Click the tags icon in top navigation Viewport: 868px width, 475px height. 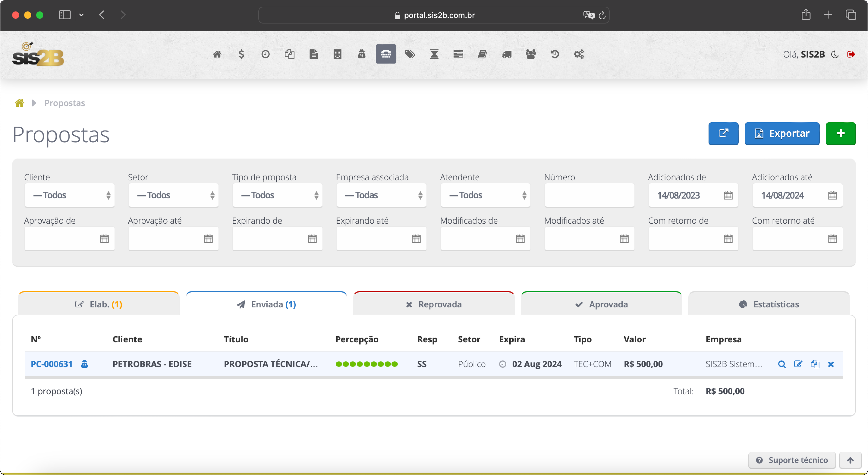point(410,54)
